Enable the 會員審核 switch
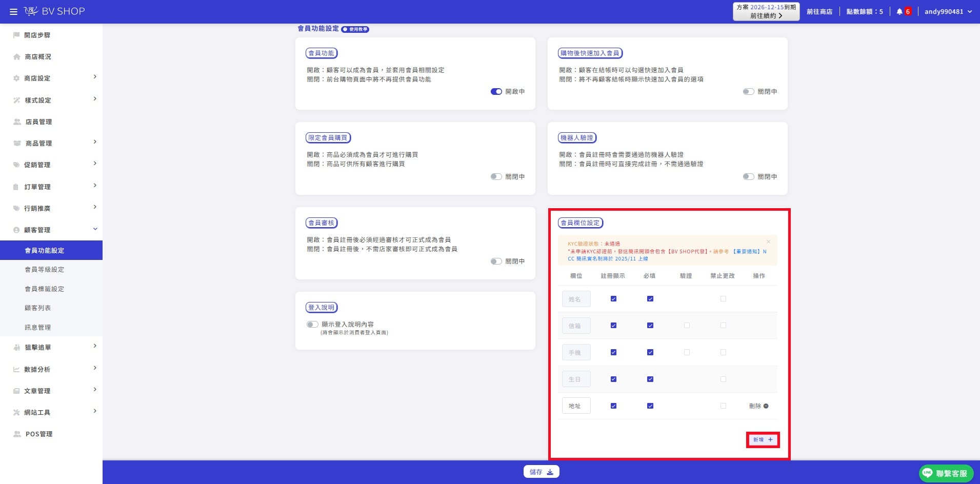Screen dimensions: 980x484 coord(496,261)
